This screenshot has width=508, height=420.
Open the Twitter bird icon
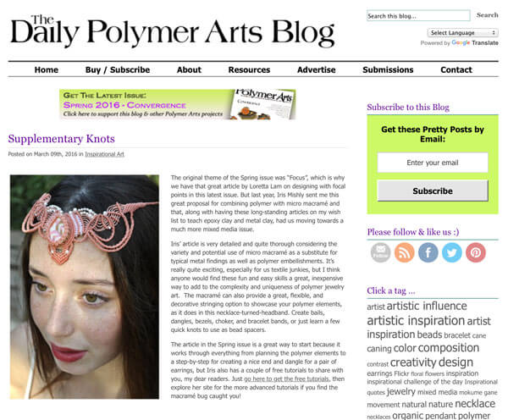[452, 252]
